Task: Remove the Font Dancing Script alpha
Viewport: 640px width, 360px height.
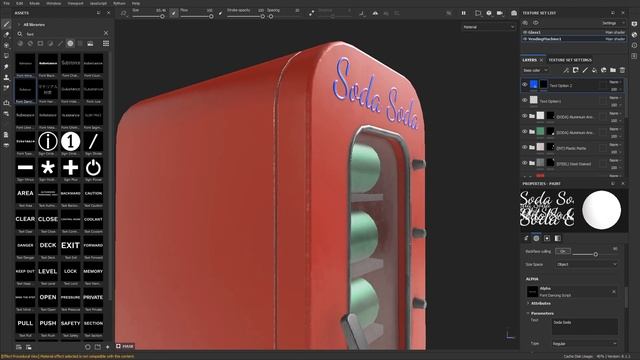Action: click(613, 292)
